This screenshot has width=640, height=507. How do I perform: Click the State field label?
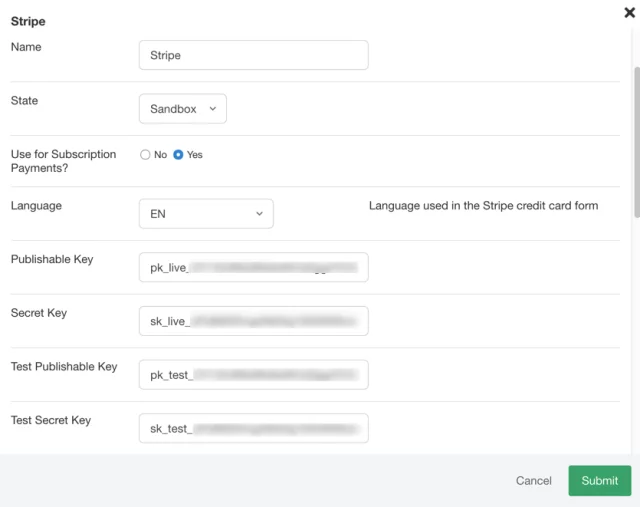tap(25, 101)
